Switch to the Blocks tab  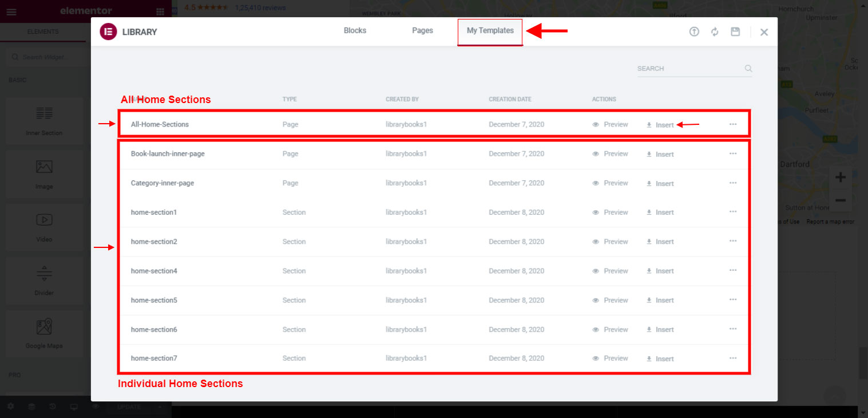[x=355, y=31]
